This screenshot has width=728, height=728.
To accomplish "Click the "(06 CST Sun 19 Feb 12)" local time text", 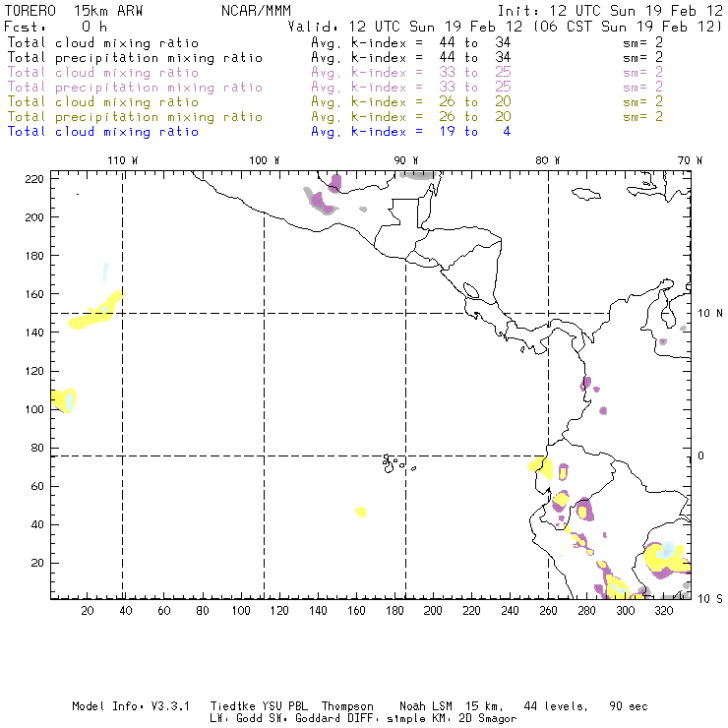I will [x=628, y=27].
